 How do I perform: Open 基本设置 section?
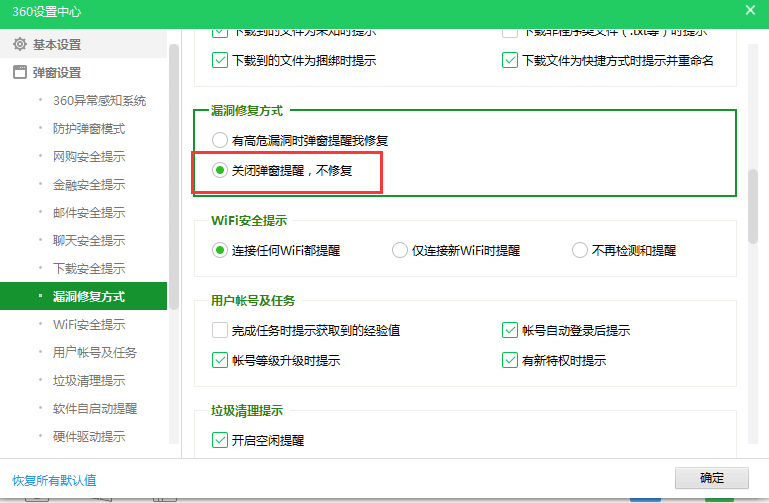[x=83, y=44]
